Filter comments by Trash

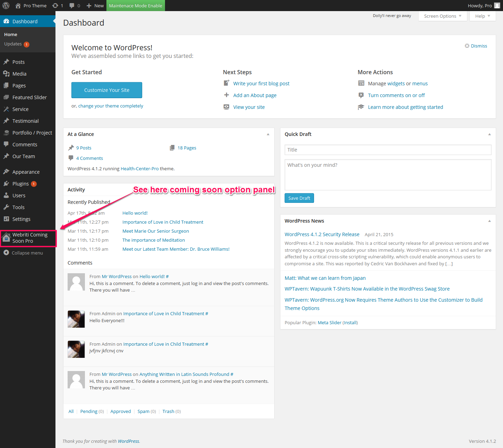tap(168, 411)
